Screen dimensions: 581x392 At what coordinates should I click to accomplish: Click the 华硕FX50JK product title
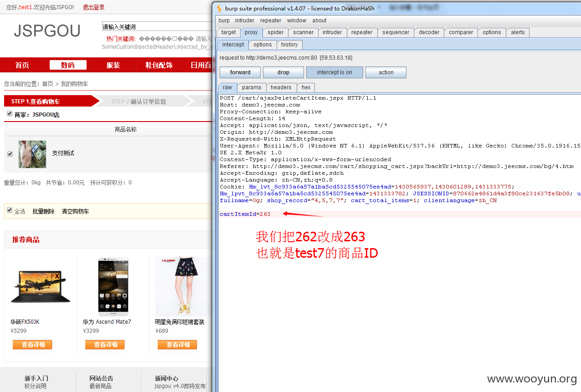pos(25,322)
